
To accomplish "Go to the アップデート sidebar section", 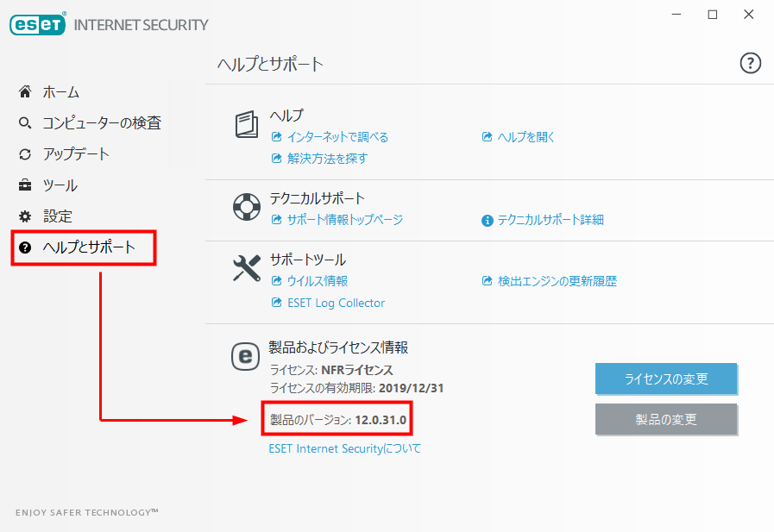I will click(x=76, y=154).
